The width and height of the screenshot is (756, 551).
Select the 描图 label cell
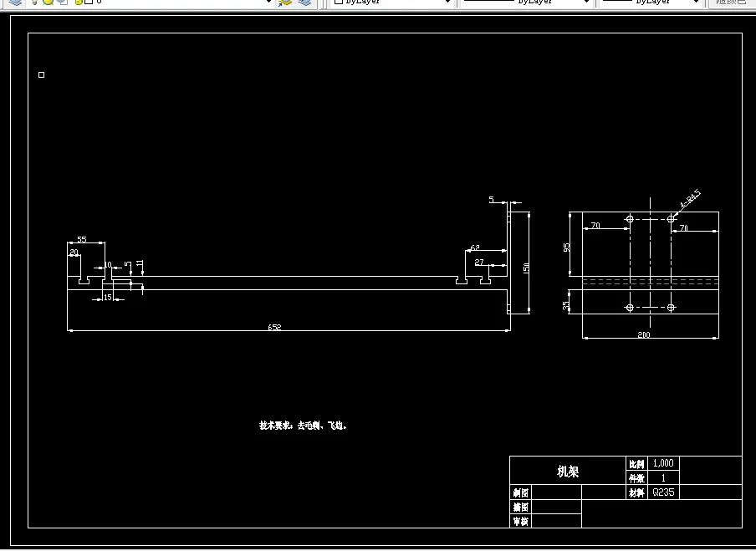coord(521,508)
